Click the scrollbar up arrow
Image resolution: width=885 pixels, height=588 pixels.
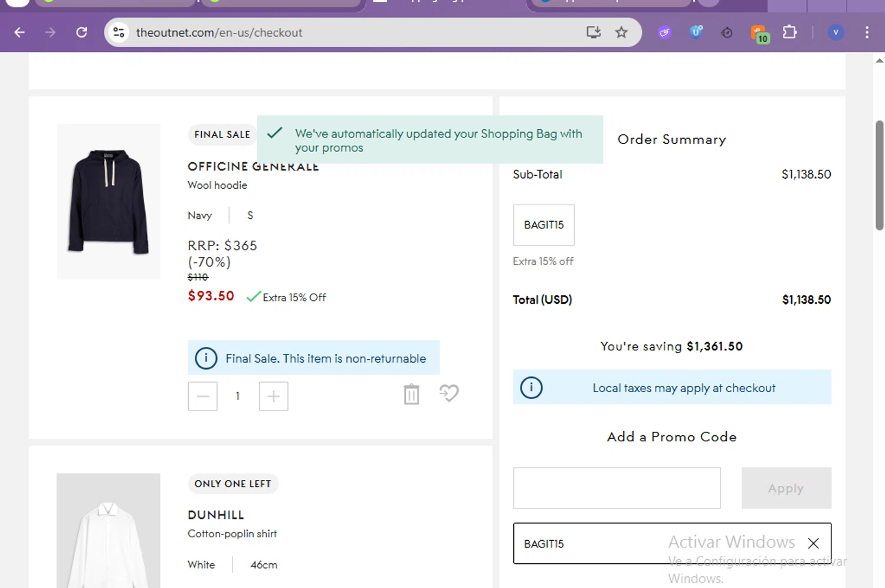point(879,60)
